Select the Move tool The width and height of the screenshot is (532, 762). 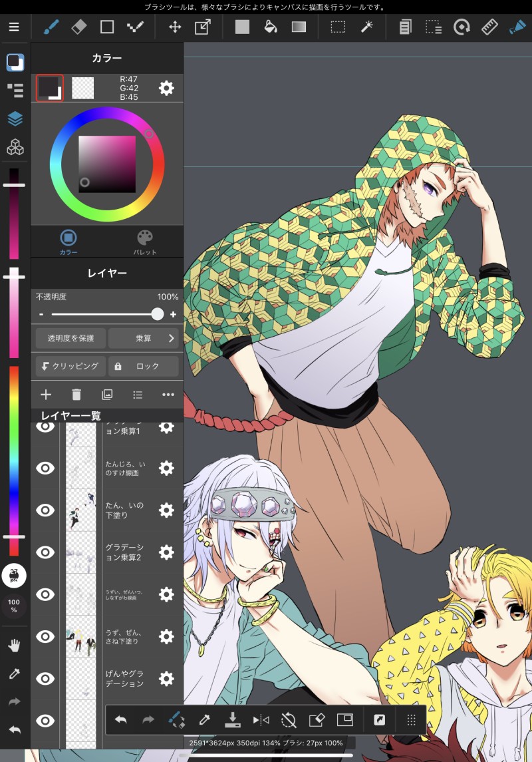click(175, 27)
